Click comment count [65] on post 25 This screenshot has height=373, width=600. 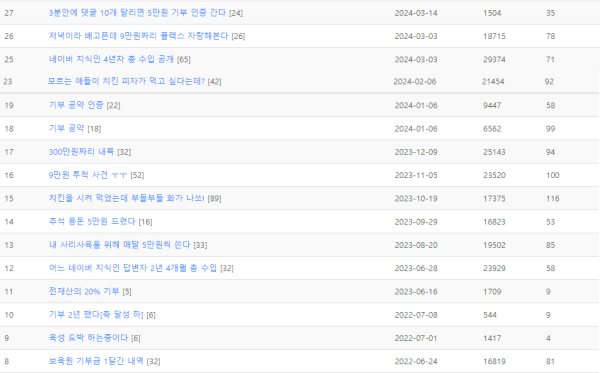(184, 60)
